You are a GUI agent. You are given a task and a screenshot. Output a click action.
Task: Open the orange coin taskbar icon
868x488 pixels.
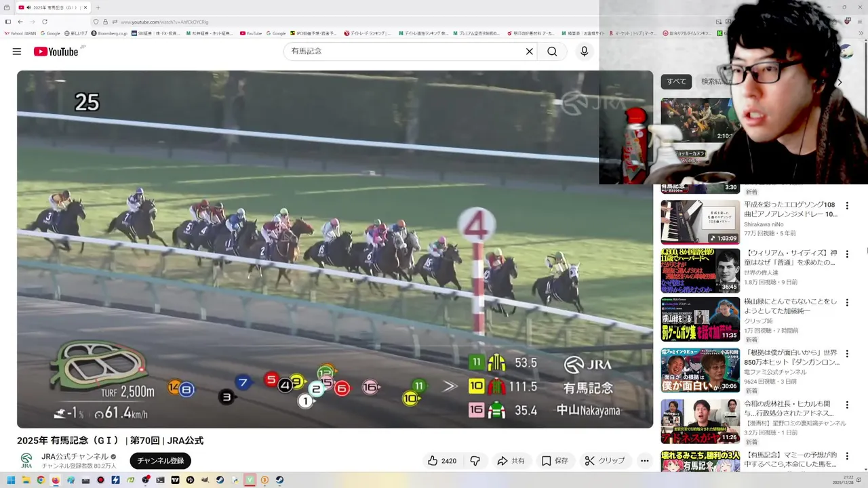[x=264, y=480]
